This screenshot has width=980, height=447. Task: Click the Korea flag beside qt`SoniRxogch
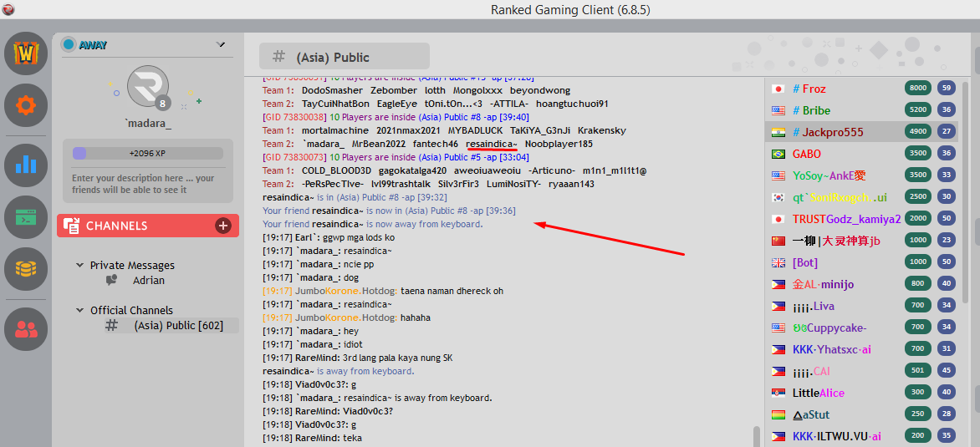[778, 197]
